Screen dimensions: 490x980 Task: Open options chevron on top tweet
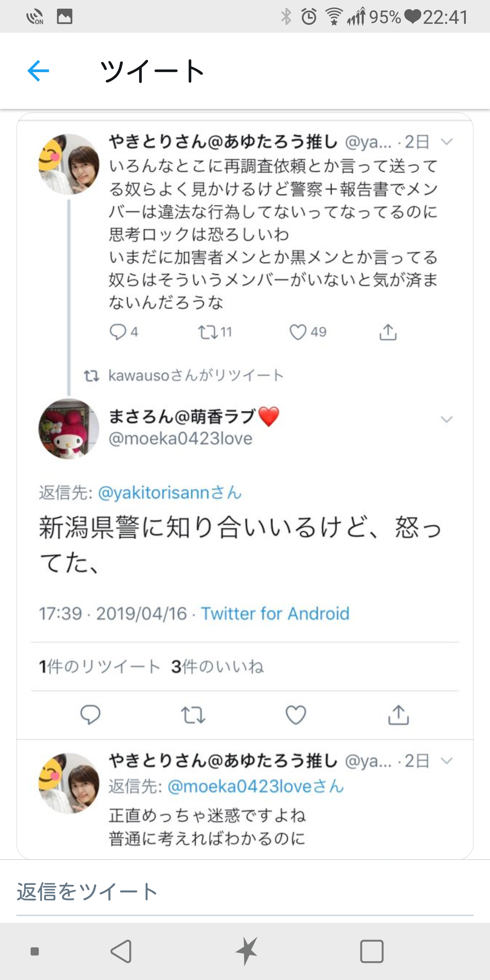(x=446, y=142)
